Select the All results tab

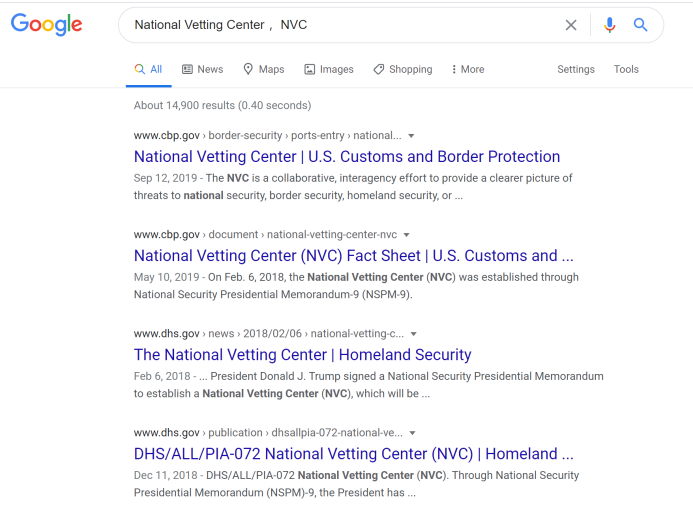pos(148,69)
